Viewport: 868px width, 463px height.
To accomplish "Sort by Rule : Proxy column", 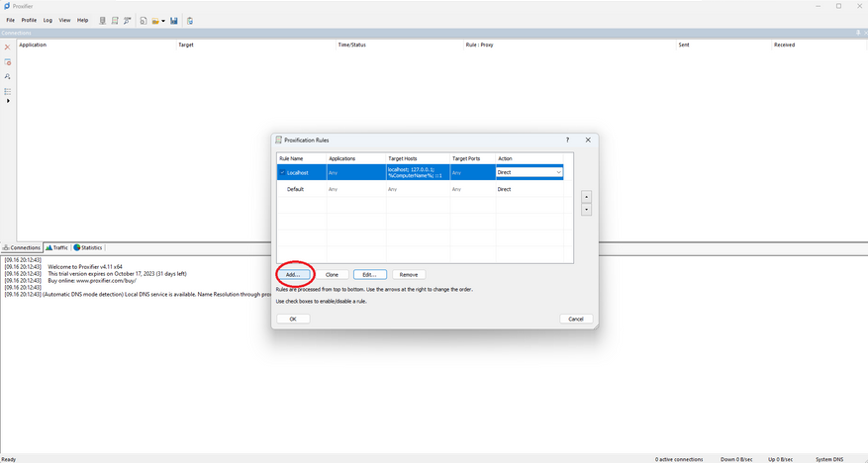I will point(570,45).
